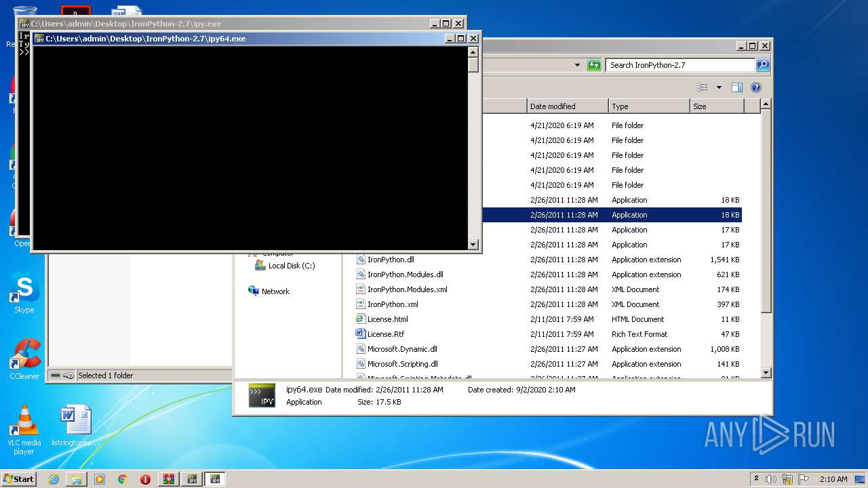
Task: Open the listringtones Word document on desktop
Action: coord(75,426)
